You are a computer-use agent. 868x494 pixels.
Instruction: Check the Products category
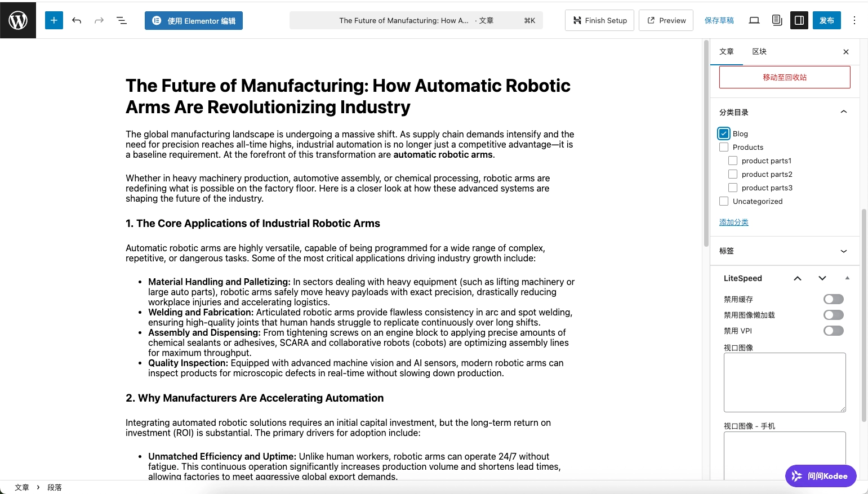[724, 147]
